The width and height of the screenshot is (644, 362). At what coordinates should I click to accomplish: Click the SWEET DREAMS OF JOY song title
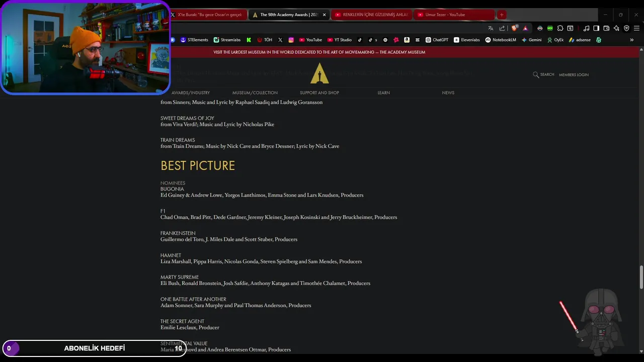click(x=187, y=118)
